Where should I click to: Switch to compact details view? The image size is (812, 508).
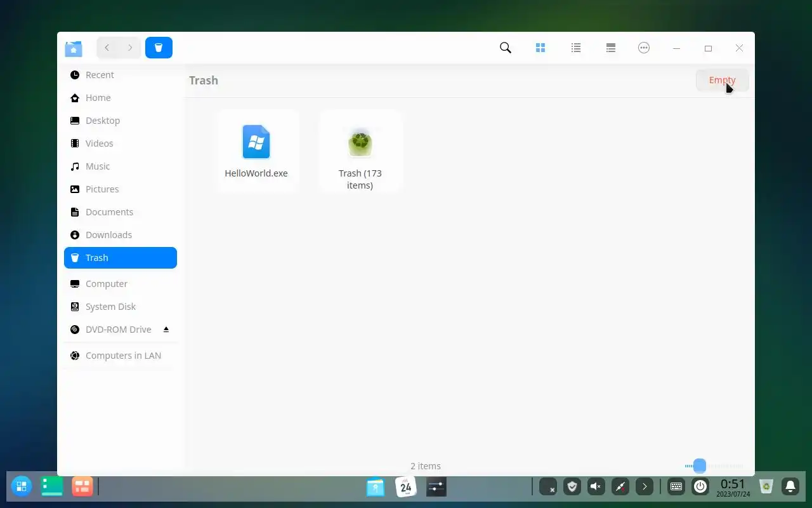[611, 48]
